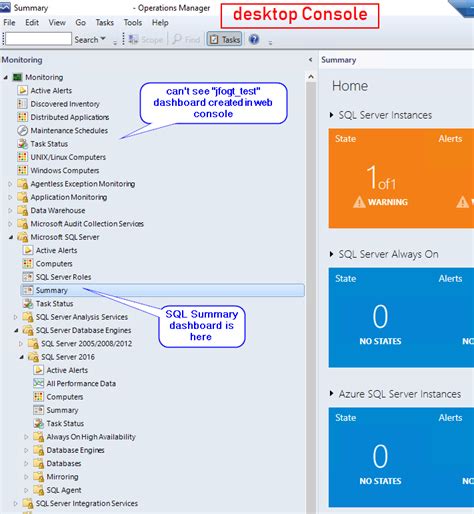474x514 pixels.
Task: Collapse the Monitoring root tree node
Action: pos(6,77)
